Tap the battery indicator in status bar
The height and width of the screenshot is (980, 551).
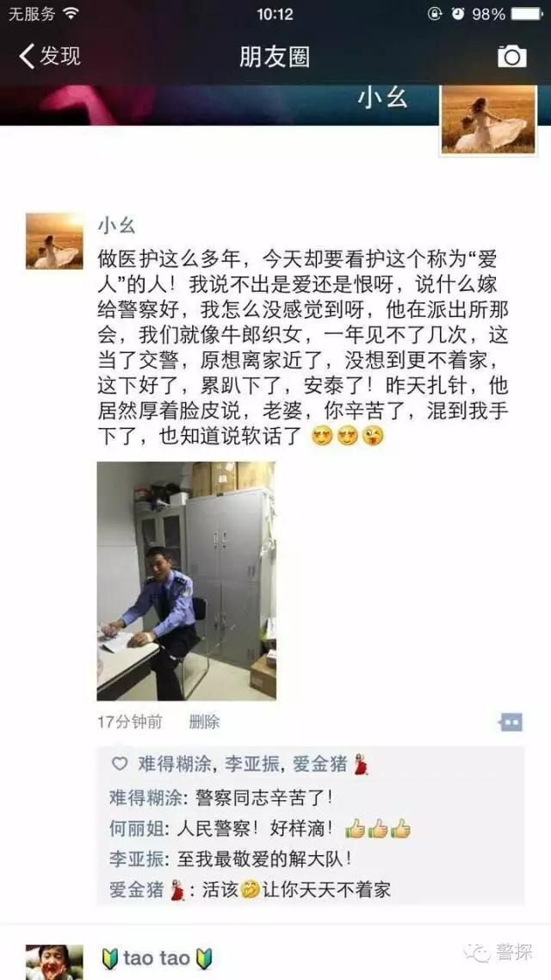(527, 14)
